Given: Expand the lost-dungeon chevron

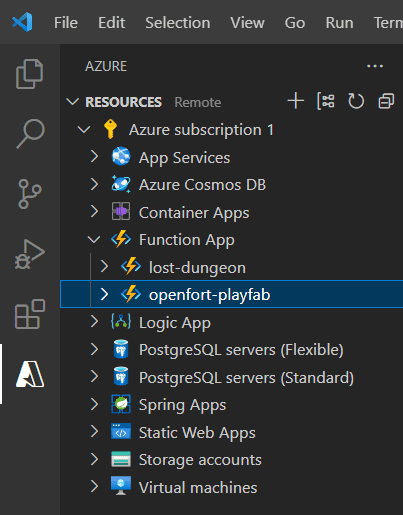Looking at the screenshot, I should coord(104,266).
